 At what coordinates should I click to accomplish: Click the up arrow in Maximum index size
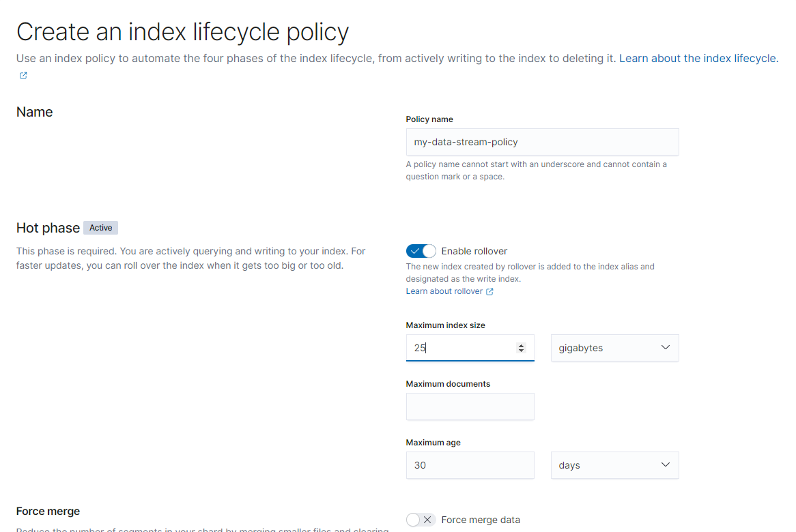(522, 345)
